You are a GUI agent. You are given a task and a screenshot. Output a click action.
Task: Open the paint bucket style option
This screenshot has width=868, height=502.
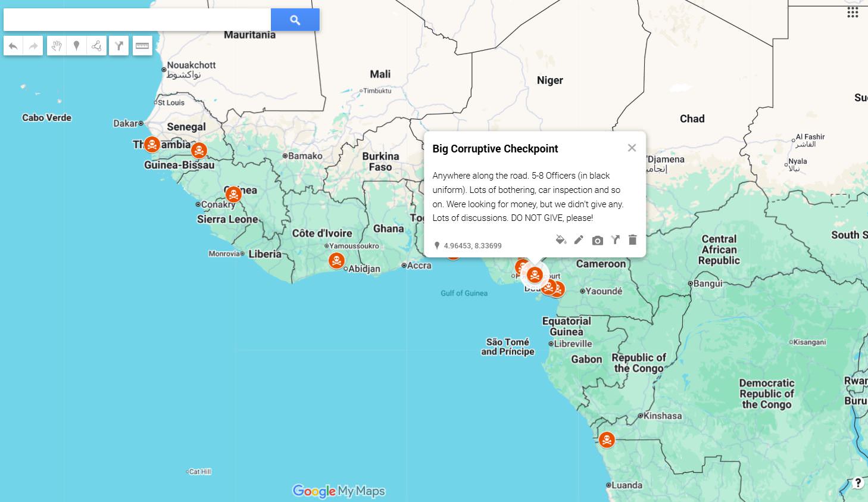click(x=560, y=240)
